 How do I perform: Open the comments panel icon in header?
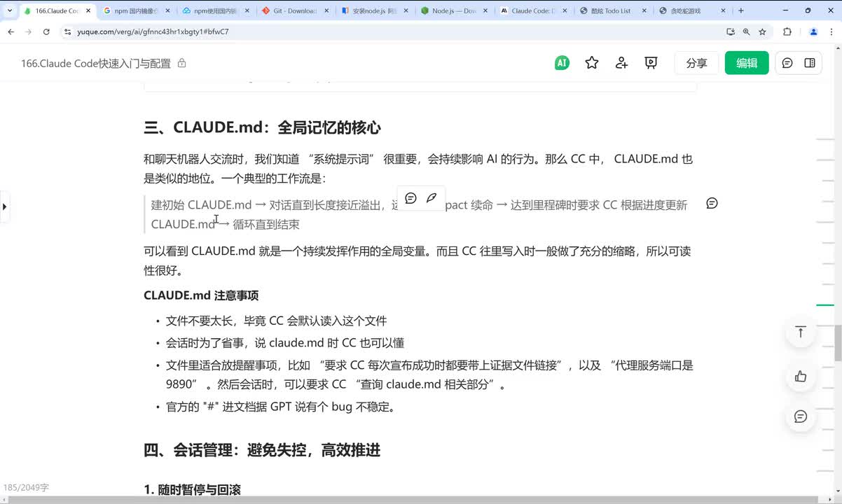click(x=787, y=63)
